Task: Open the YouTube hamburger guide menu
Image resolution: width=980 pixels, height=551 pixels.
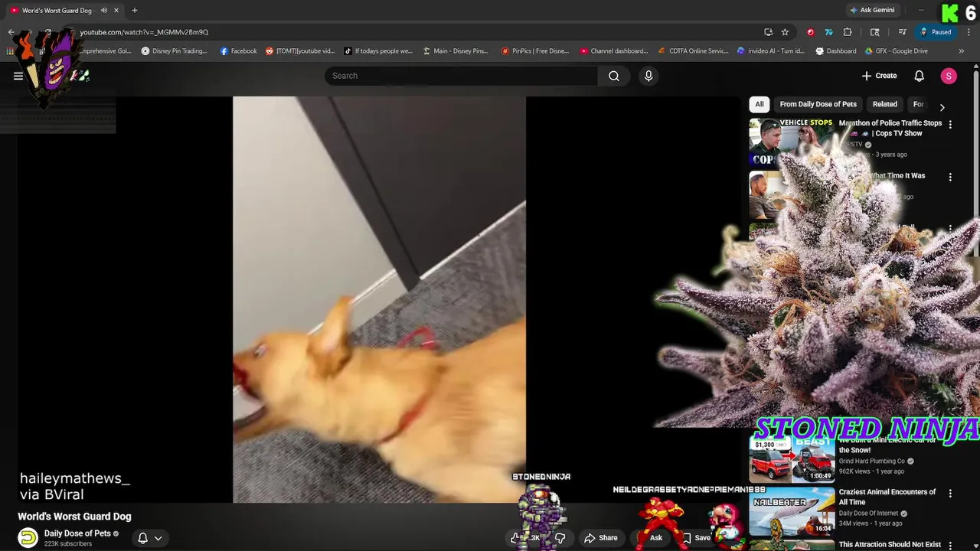Action: [18, 76]
